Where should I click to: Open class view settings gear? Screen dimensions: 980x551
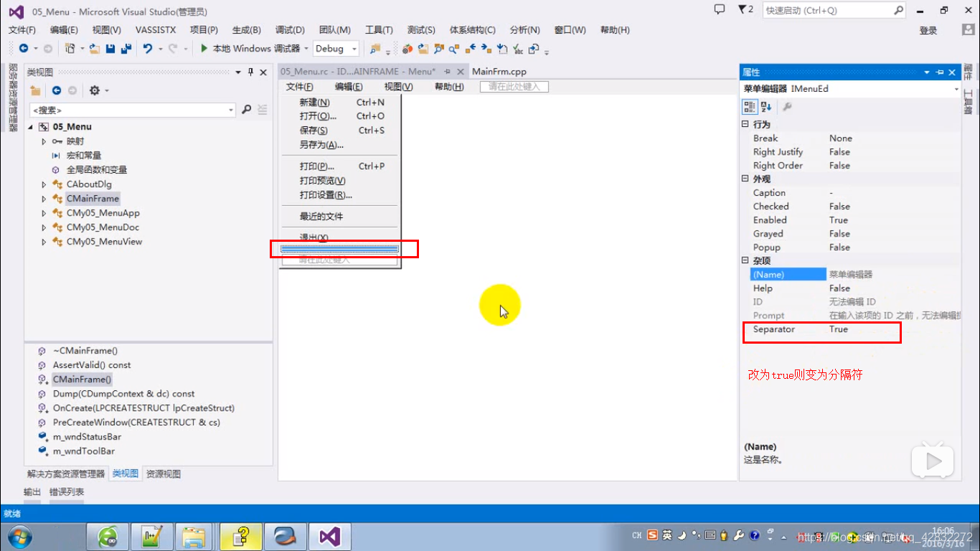(x=95, y=90)
